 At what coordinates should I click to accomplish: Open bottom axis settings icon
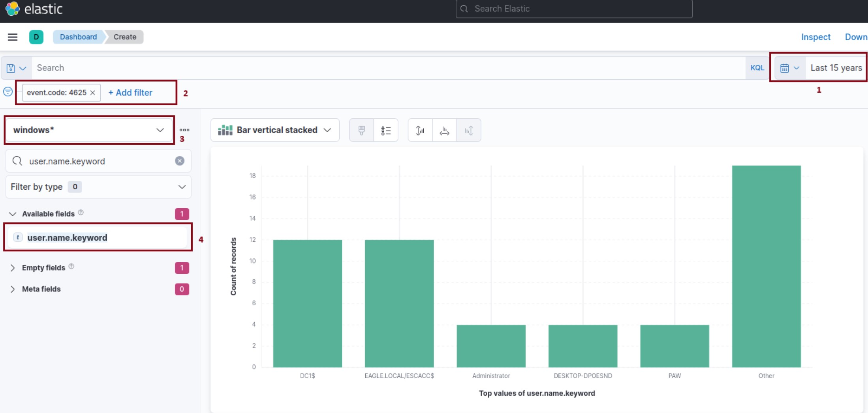(x=445, y=130)
